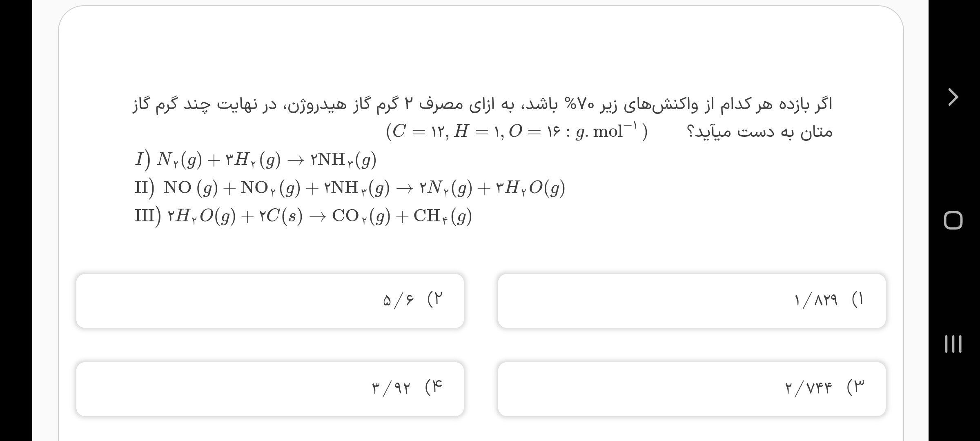Select answer option 1 showing ۱/۸۲۹
The image size is (980, 441).
(691, 301)
